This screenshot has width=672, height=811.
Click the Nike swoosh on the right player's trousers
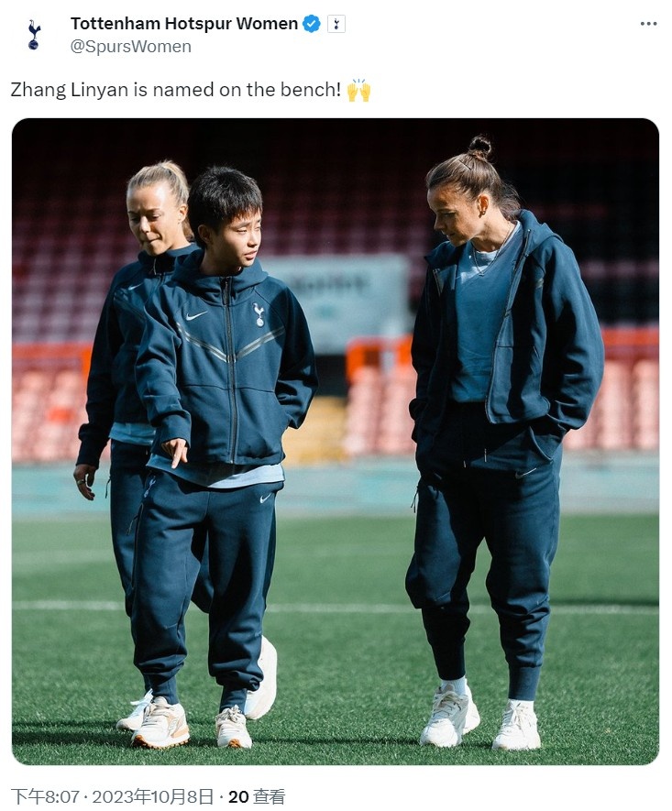[525, 473]
